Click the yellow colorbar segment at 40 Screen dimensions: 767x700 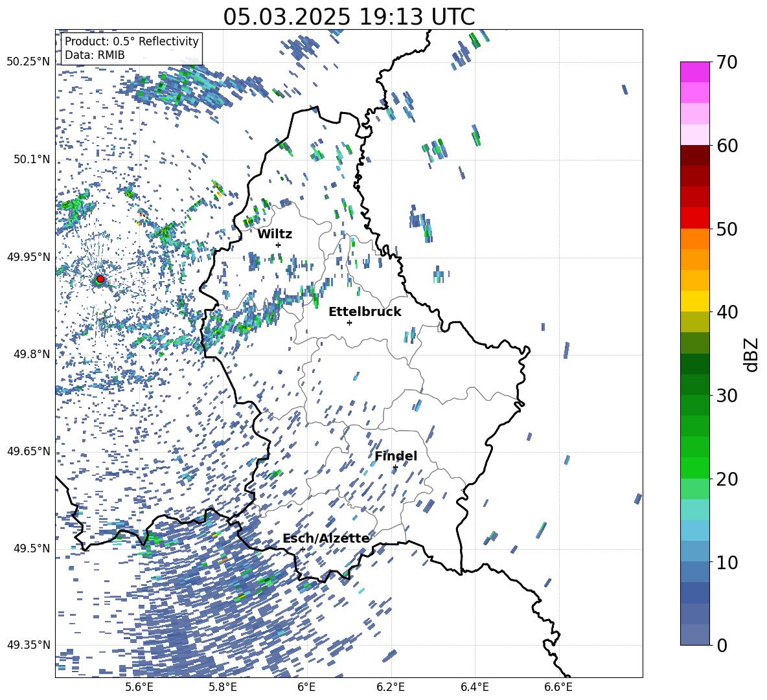pyautogui.click(x=694, y=301)
